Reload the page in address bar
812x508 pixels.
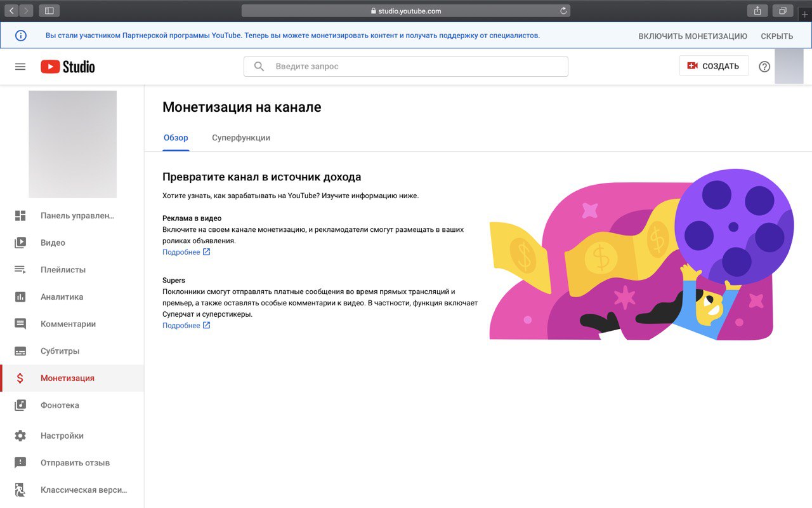[563, 11]
